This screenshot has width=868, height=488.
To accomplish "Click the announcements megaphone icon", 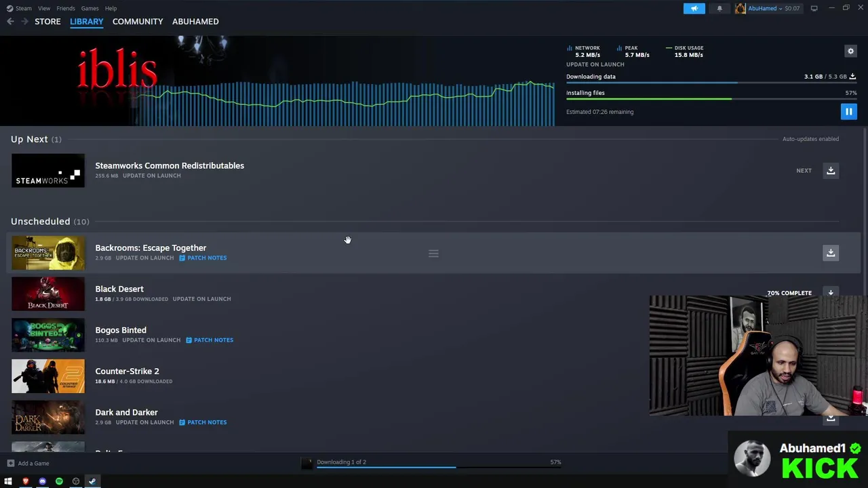I will tap(694, 8).
